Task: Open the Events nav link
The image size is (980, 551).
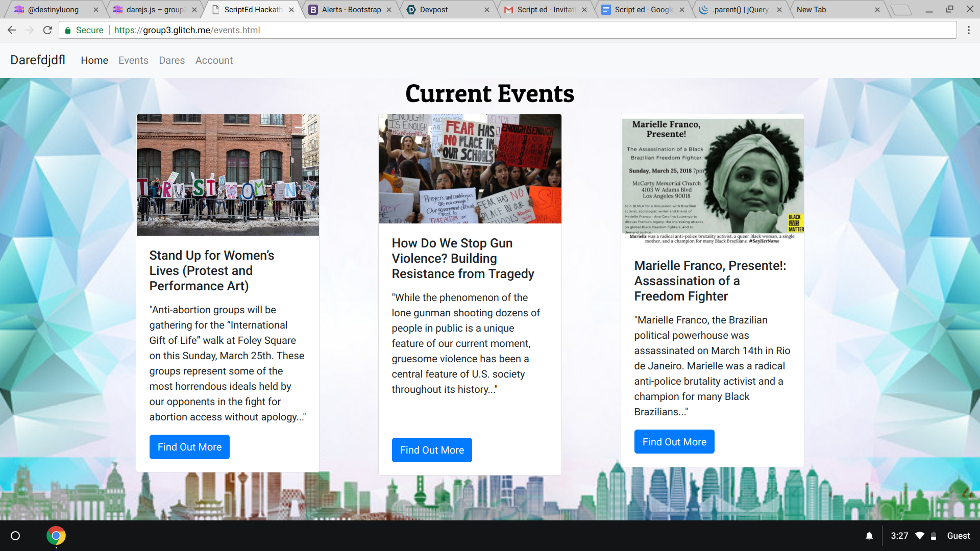Action: click(x=133, y=60)
